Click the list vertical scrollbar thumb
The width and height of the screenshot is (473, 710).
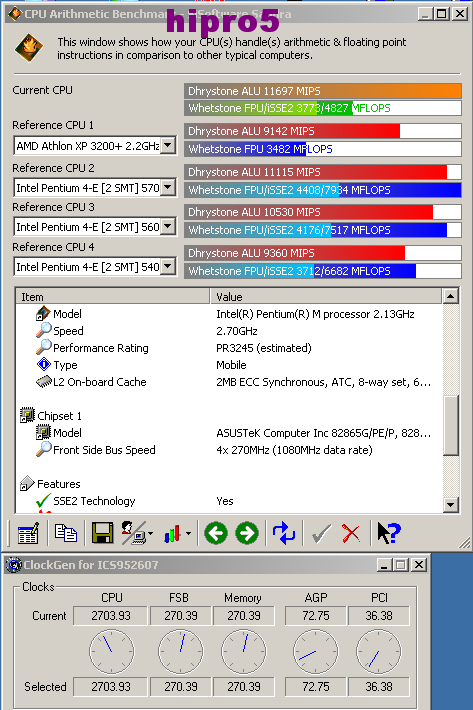click(450, 425)
